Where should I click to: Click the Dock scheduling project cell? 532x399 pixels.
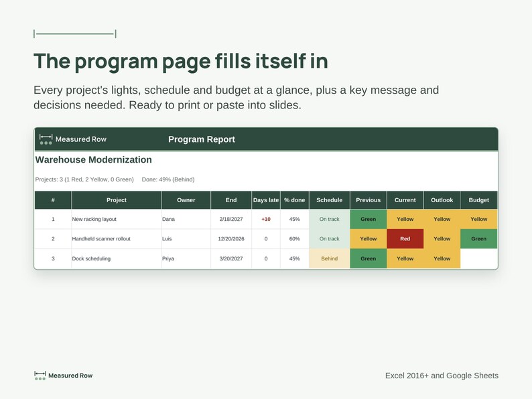[117, 258]
